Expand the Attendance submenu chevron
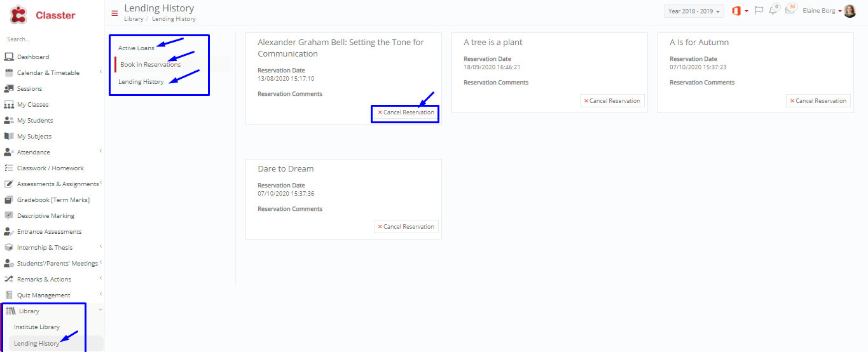This screenshot has width=868, height=352. pos(100,151)
